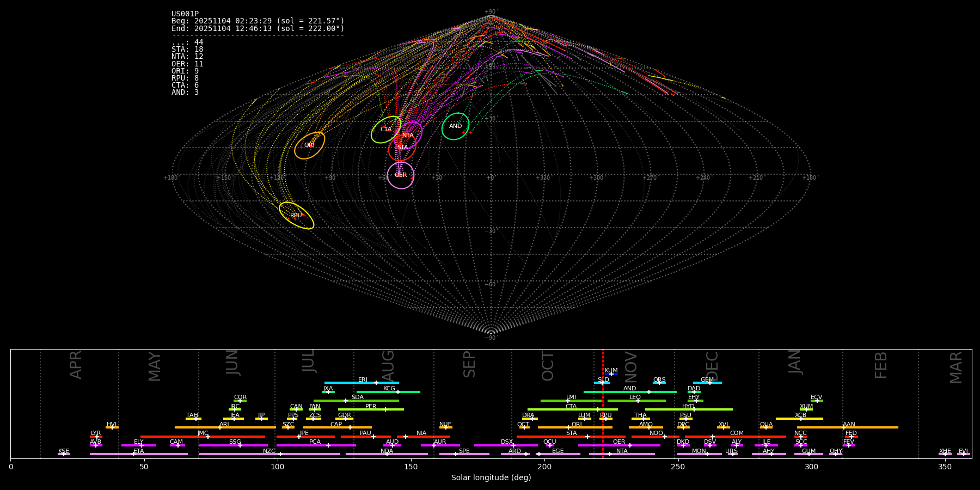Click the 150 tick on the solar longitude axis
This screenshot has width=980, height=490.
(x=411, y=467)
